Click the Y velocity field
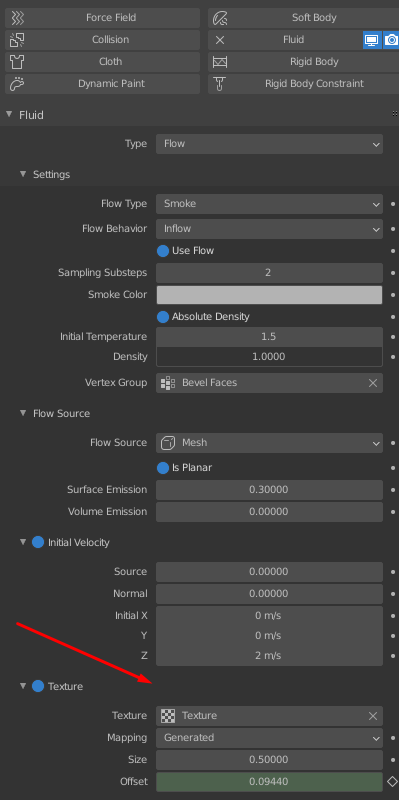This screenshot has width=399, height=800. [269, 636]
